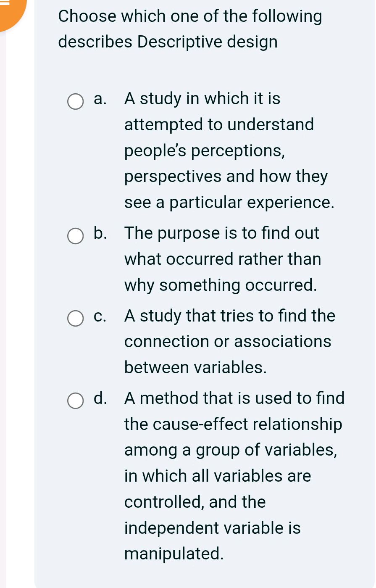Select radio button for option a
The width and height of the screenshot is (376, 588).
pos(75,101)
